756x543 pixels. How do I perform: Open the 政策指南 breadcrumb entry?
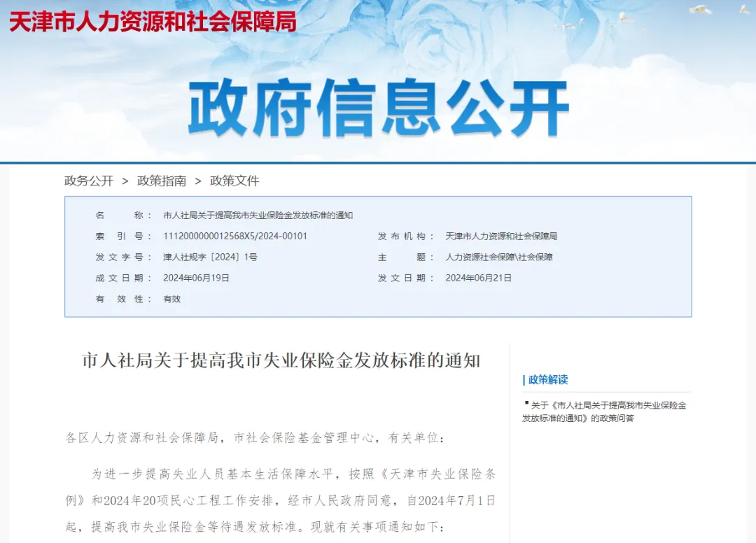coord(162,181)
